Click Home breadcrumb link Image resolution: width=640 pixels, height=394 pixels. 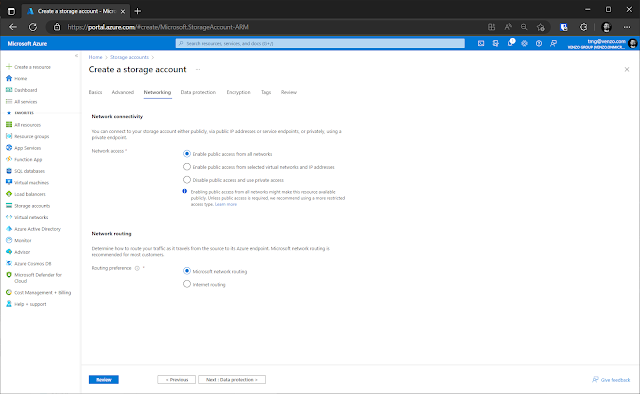pyautogui.click(x=96, y=57)
